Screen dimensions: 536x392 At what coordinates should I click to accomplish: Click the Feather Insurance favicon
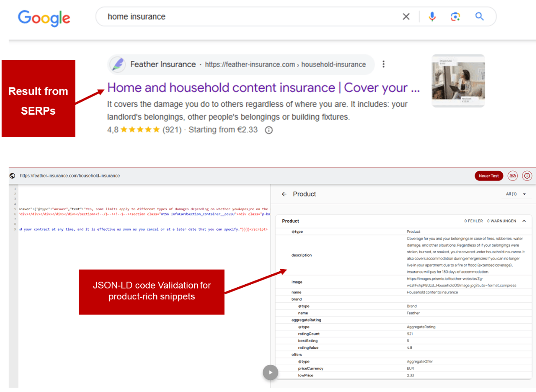click(117, 64)
